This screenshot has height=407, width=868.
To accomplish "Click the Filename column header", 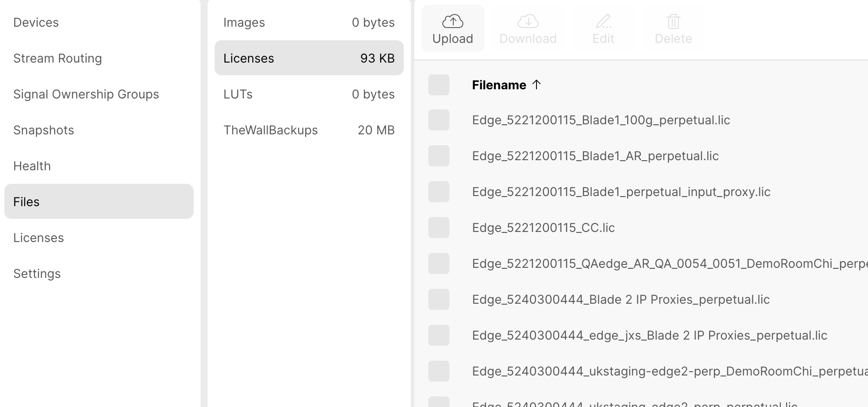I will pyautogui.click(x=499, y=85).
